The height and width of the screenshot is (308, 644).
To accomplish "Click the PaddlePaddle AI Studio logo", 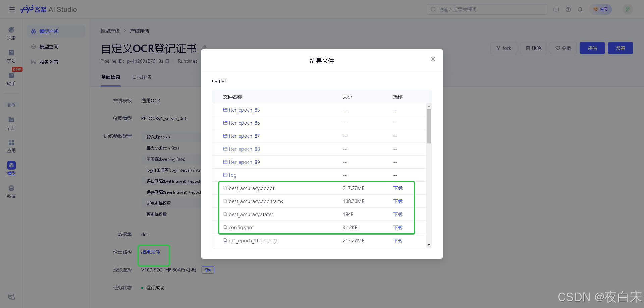I will [x=49, y=9].
